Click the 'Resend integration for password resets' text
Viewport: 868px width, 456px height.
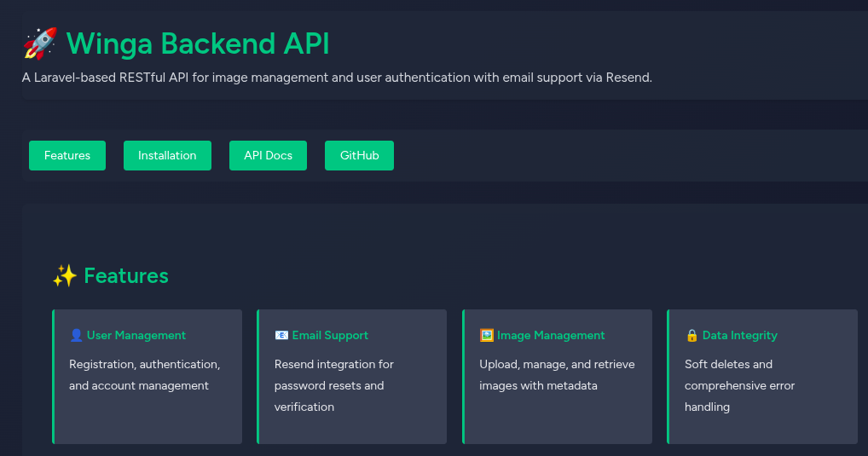pyautogui.click(x=333, y=385)
